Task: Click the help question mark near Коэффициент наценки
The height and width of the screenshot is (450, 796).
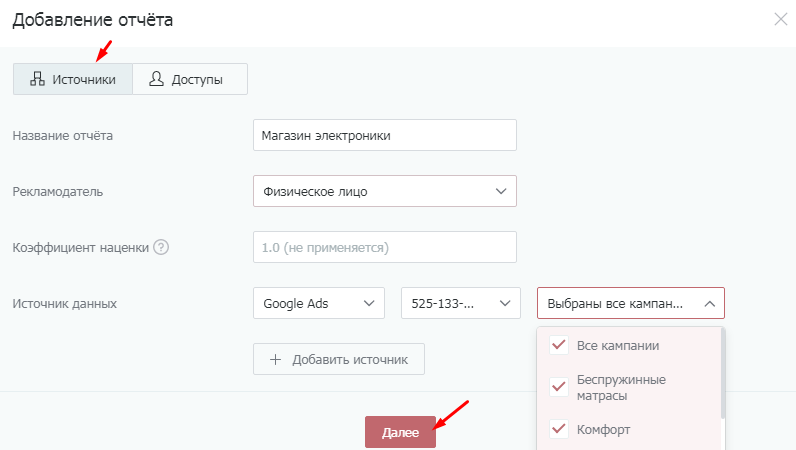Action: (161, 247)
